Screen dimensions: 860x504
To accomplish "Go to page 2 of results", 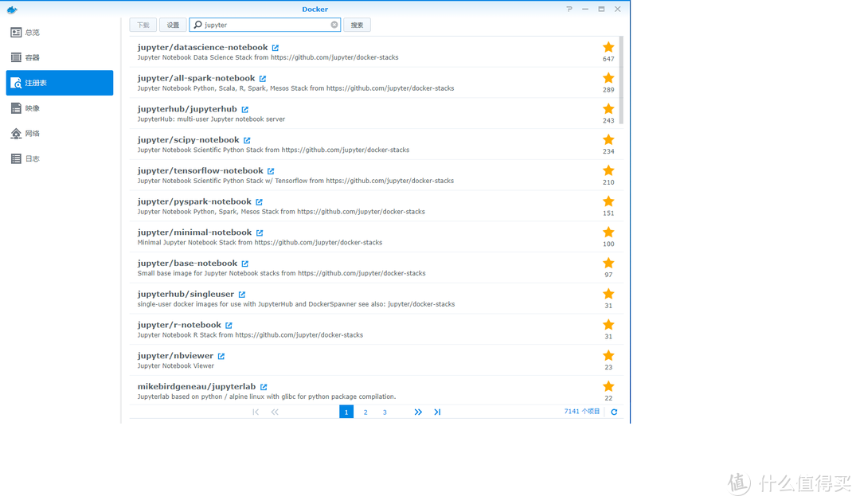I will click(x=365, y=412).
